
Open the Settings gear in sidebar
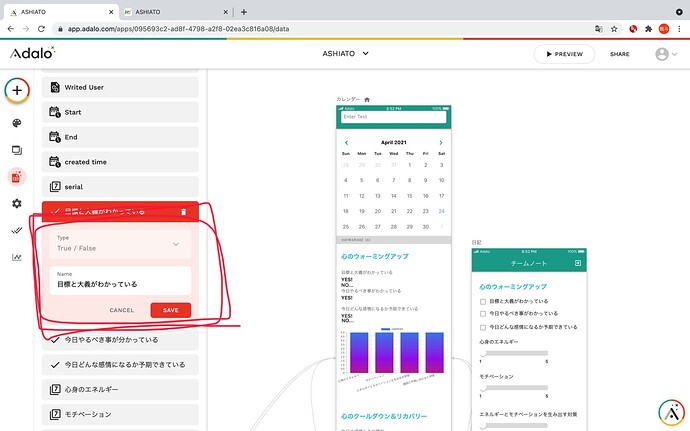(17, 203)
